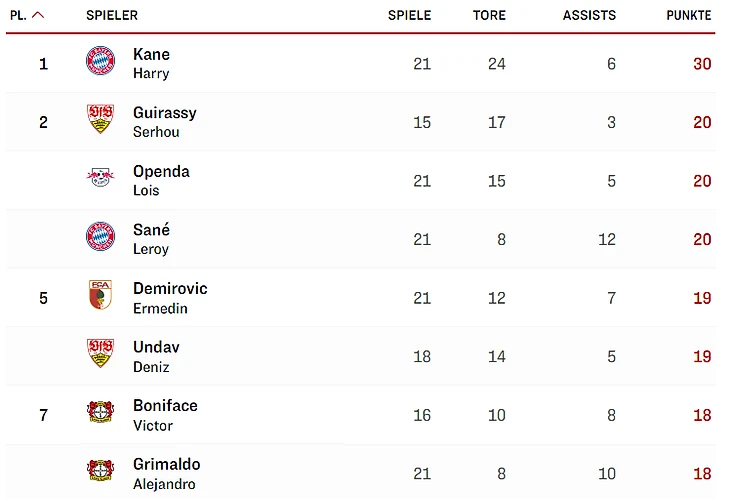The width and height of the screenshot is (730, 499).
Task: Open player Openda Lois's profile
Action: pyautogui.click(x=160, y=180)
